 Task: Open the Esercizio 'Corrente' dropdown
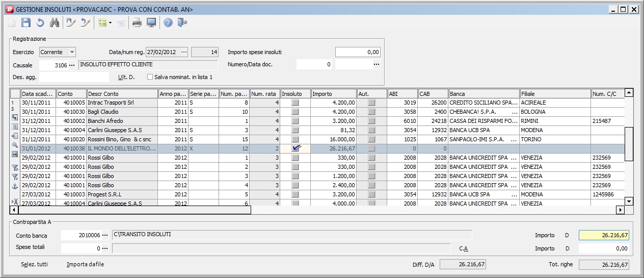pyautogui.click(x=71, y=52)
